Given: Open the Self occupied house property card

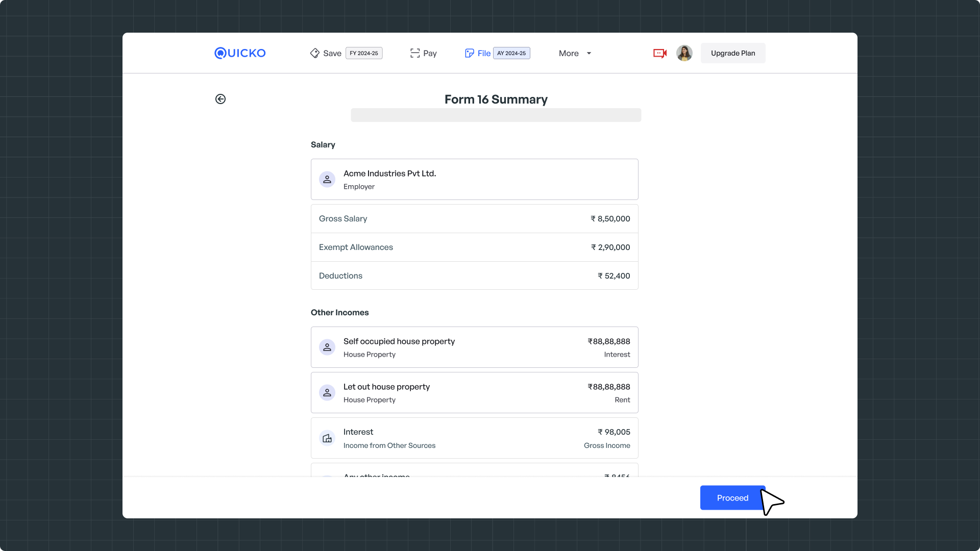Looking at the screenshot, I should point(474,347).
